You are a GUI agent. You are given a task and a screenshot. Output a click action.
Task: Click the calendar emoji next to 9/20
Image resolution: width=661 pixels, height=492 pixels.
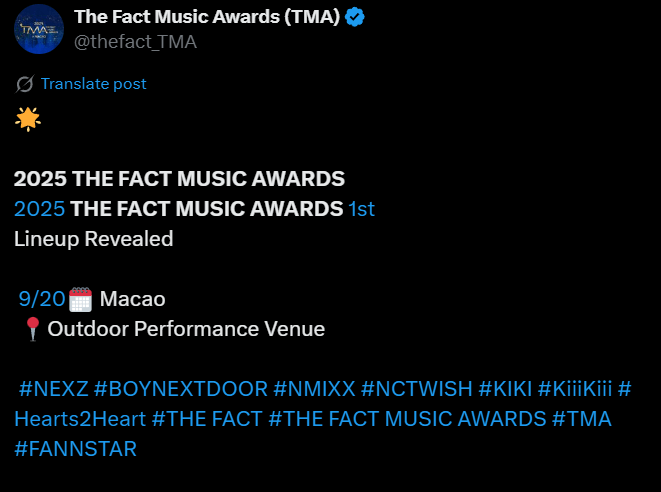point(80,299)
